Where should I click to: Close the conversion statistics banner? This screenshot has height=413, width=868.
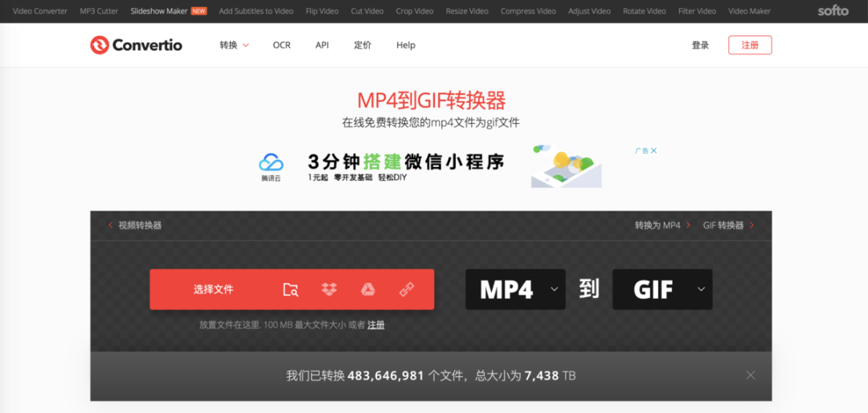point(750,375)
